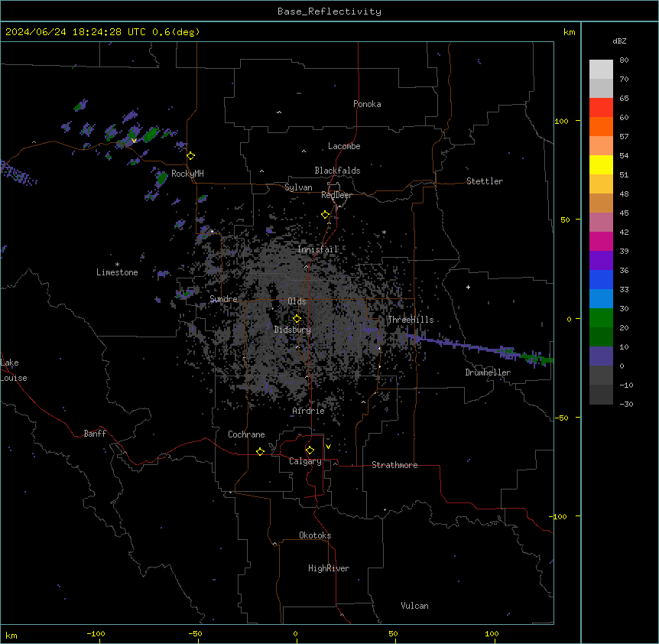Click the Ponoka city label
This screenshot has width=659, height=644.
pyautogui.click(x=367, y=104)
